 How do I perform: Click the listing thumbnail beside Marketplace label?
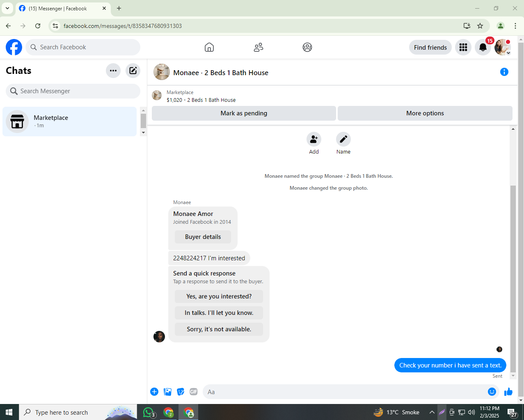point(157,95)
